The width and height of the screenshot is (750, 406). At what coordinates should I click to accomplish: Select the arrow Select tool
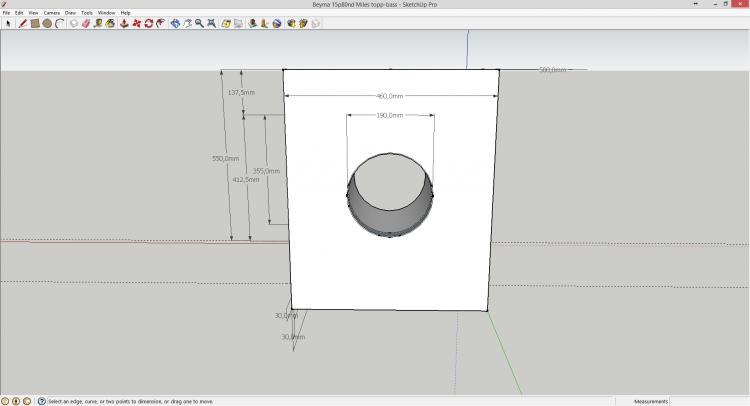(7, 22)
